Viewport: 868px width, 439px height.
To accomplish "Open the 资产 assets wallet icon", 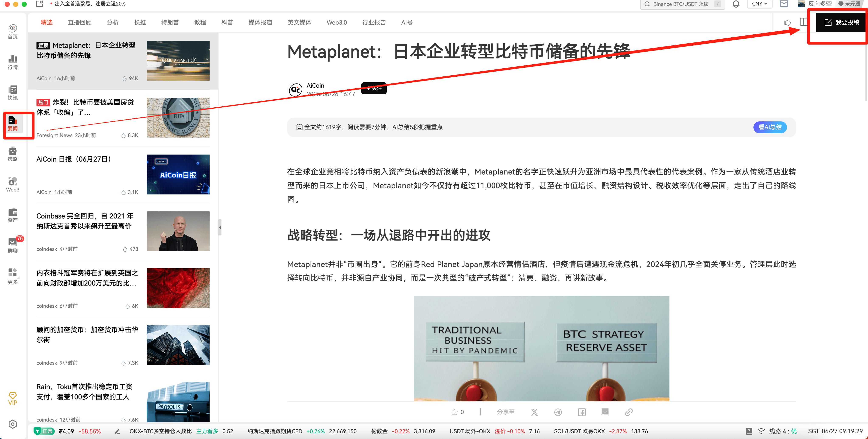I will coord(13,215).
